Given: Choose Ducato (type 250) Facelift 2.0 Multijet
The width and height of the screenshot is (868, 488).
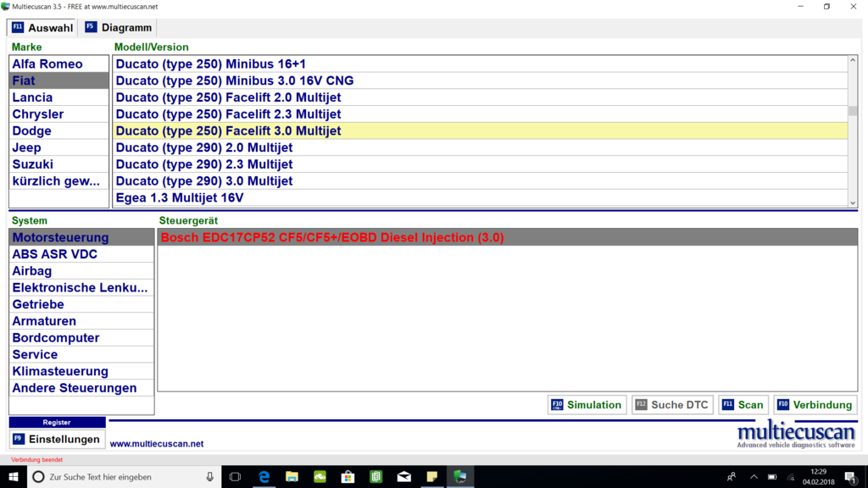Looking at the screenshot, I should pyautogui.click(x=480, y=97).
